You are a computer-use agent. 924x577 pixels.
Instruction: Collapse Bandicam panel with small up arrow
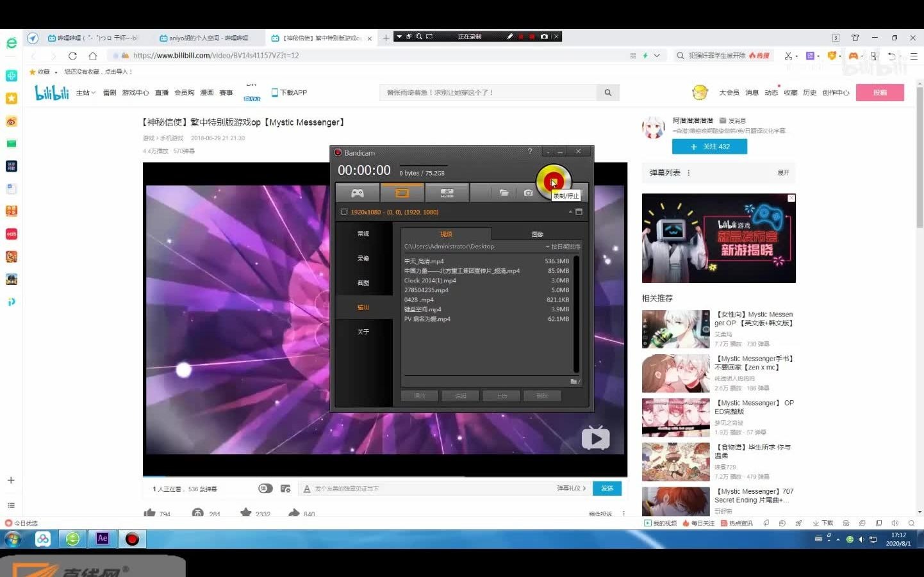[570, 212]
